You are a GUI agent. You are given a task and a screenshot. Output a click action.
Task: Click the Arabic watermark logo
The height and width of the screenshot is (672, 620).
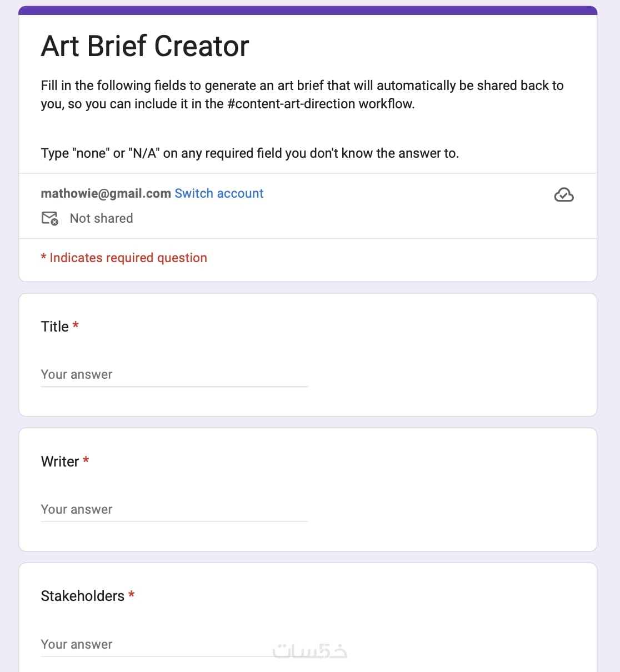pyautogui.click(x=309, y=651)
